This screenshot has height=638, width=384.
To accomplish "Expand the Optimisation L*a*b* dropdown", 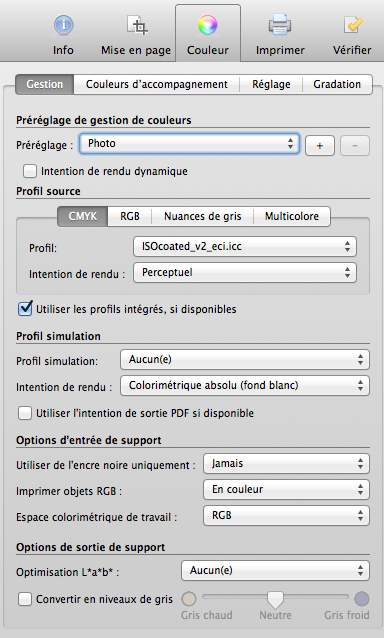I will click(275, 570).
